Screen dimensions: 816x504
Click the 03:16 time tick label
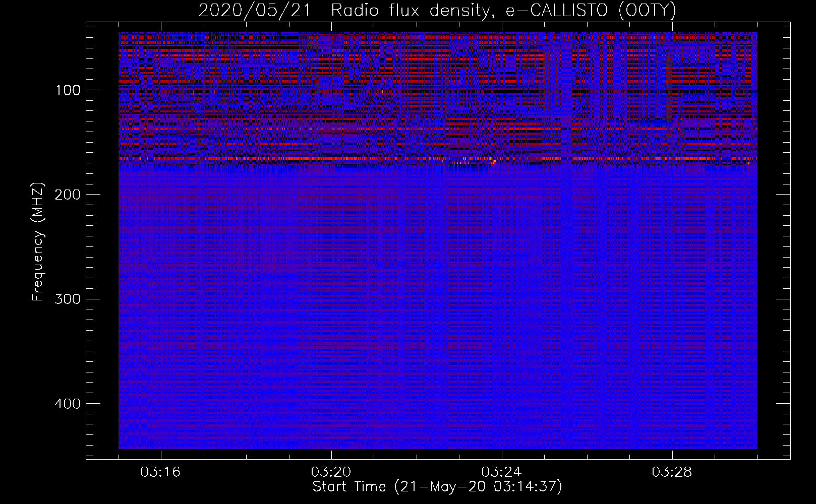(x=160, y=472)
